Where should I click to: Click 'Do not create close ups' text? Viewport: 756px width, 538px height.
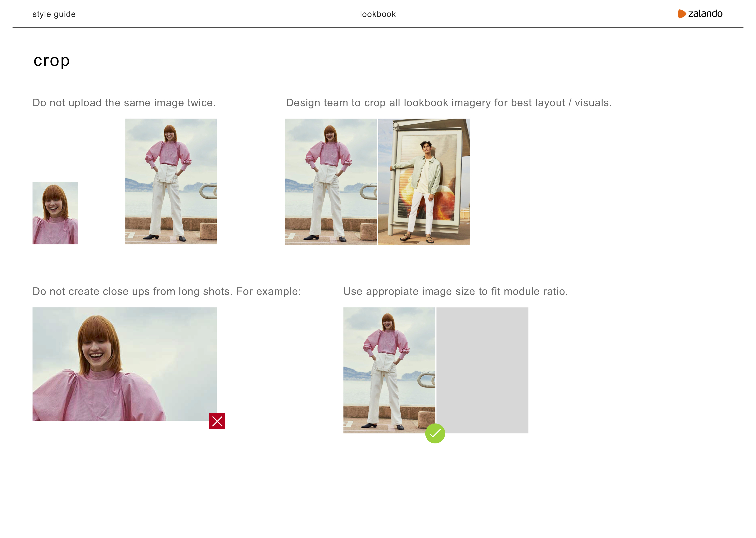[167, 291]
